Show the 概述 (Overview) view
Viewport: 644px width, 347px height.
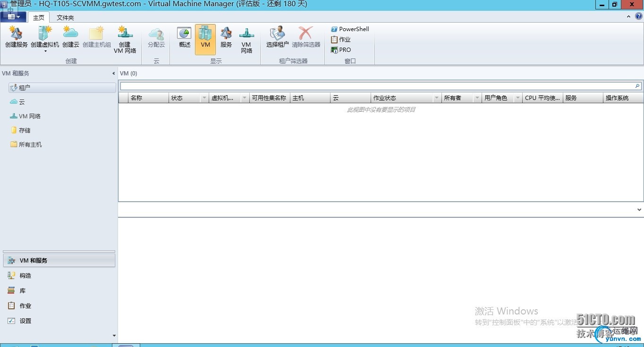point(185,37)
